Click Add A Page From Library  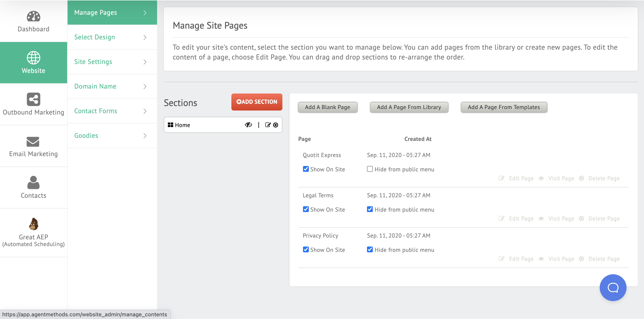(x=409, y=107)
